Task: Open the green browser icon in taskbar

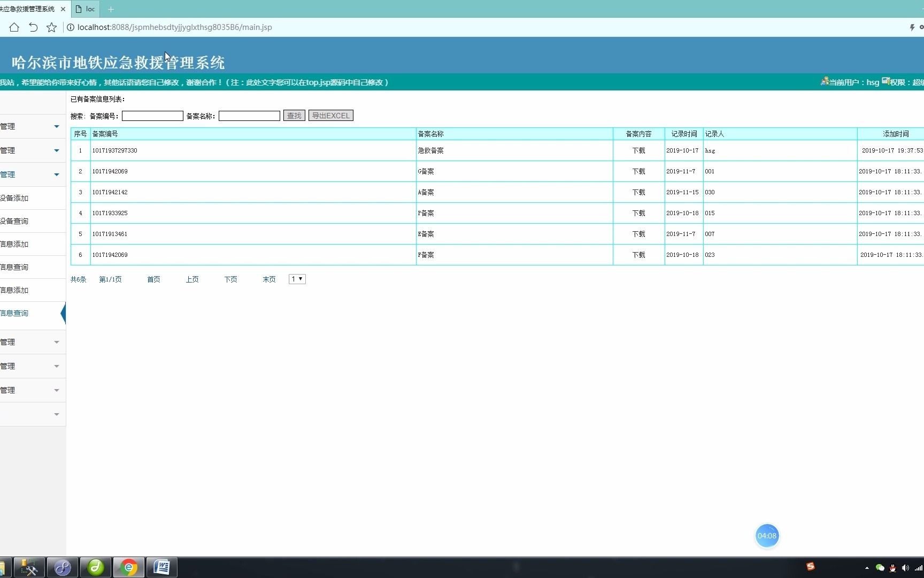Action: coord(96,567)
